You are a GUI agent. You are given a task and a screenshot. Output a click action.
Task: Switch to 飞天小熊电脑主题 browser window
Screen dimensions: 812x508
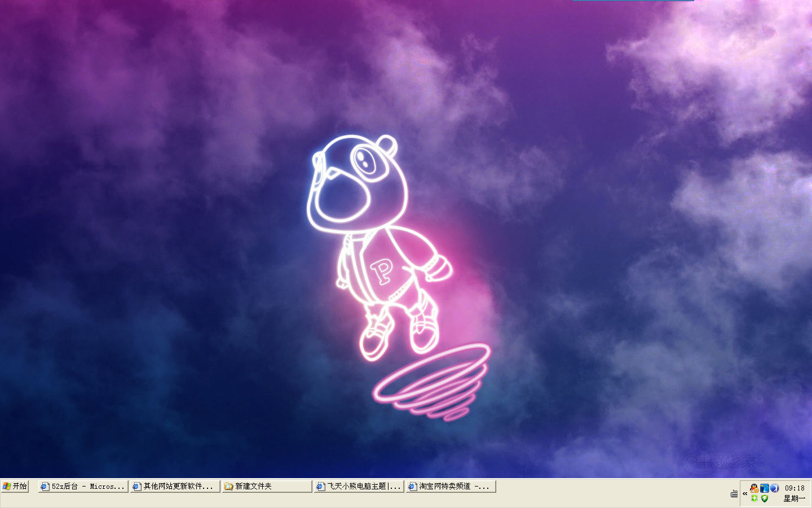(359, 486)
